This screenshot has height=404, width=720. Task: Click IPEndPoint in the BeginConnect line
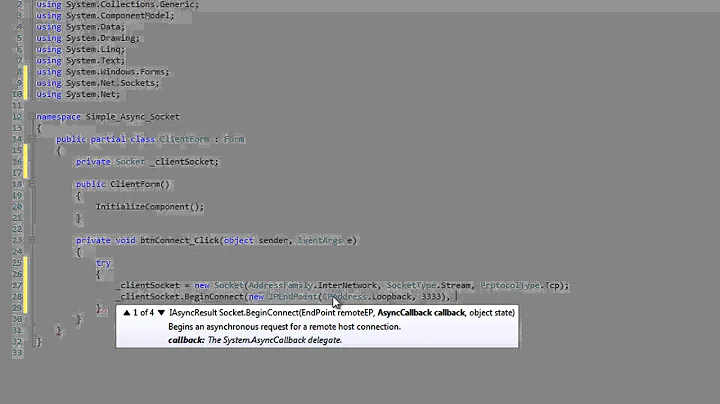pos(293,297)
